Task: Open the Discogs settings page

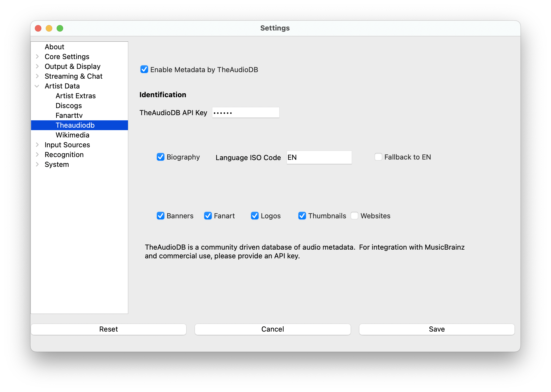Action: 69,106
